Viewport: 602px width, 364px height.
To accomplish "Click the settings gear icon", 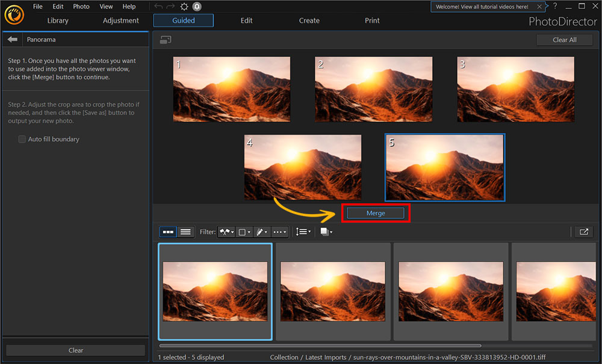I will pos(184,6).
